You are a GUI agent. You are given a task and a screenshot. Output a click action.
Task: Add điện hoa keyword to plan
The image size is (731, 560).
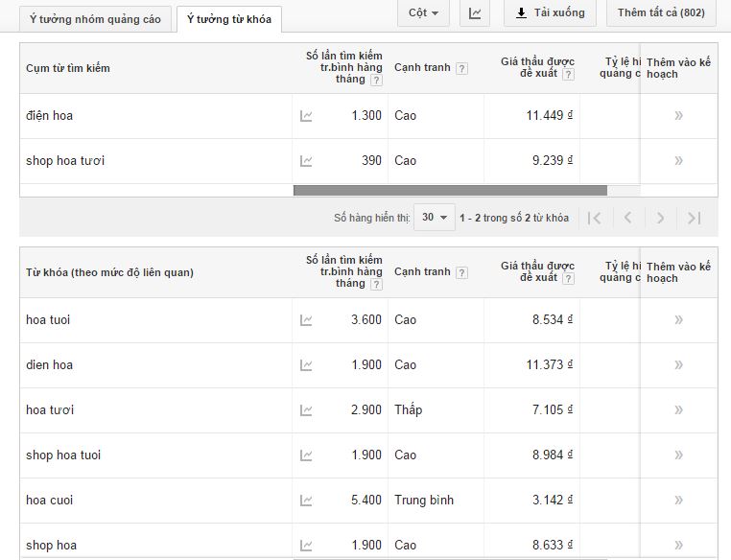[x=678, y=116]
